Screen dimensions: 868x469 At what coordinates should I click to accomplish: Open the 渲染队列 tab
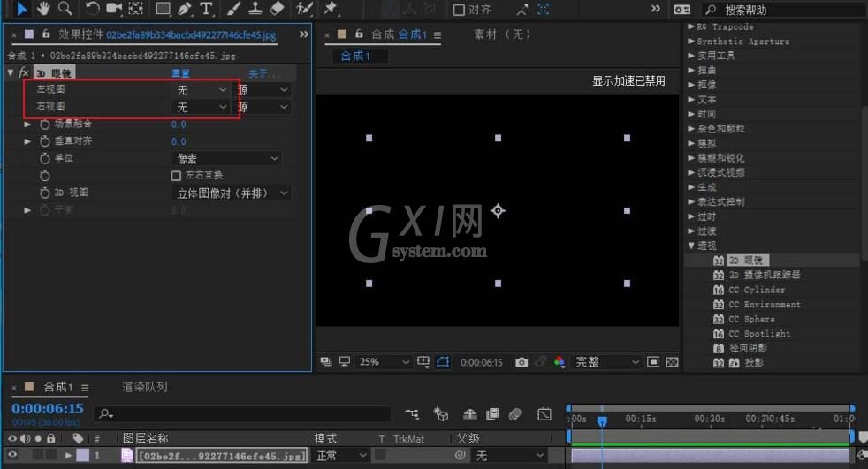point(144,387)
